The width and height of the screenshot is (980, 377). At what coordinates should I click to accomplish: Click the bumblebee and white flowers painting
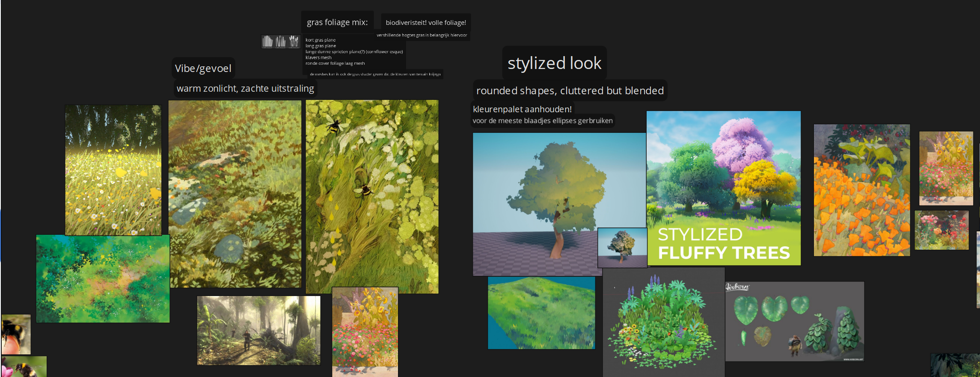(x=372, y=196)
